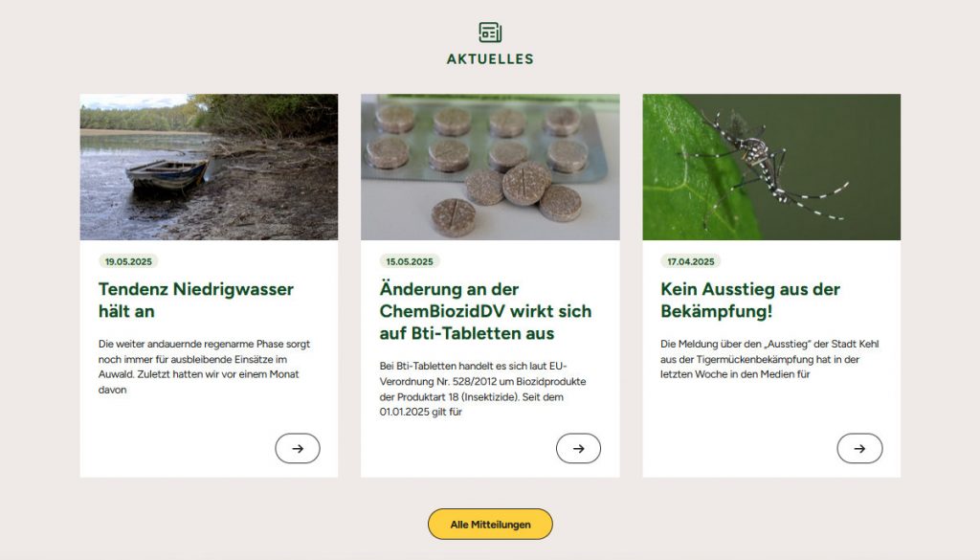Open the headline Tendenz Niedrigwasser hält an
This screenshot has width=980, height=560.
[195, 300]
